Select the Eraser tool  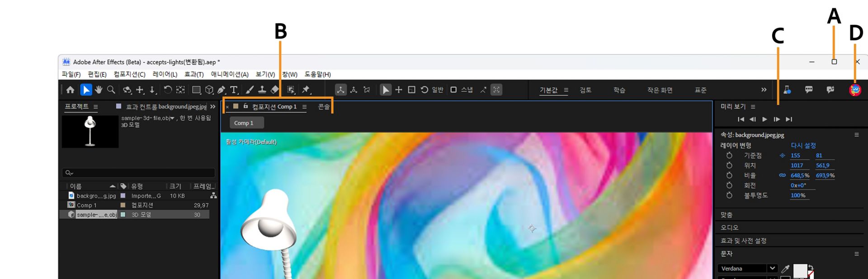pos(274,90)
